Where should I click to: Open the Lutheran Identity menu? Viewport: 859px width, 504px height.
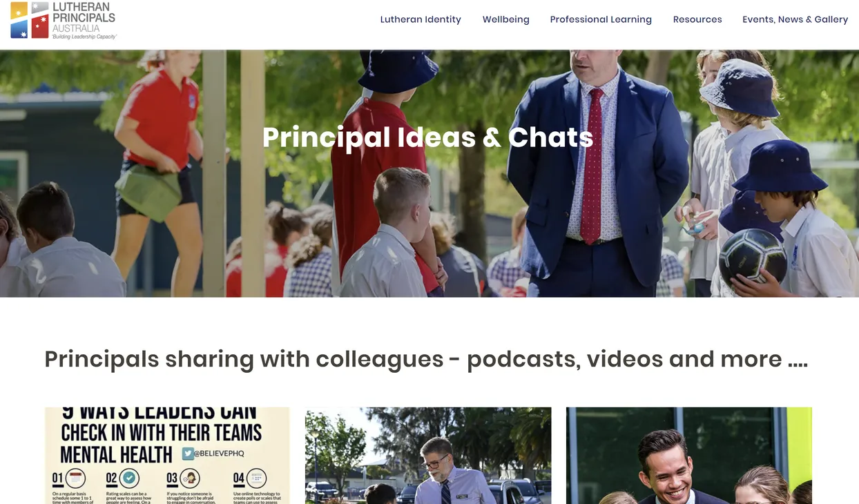(x=421, y=19)
